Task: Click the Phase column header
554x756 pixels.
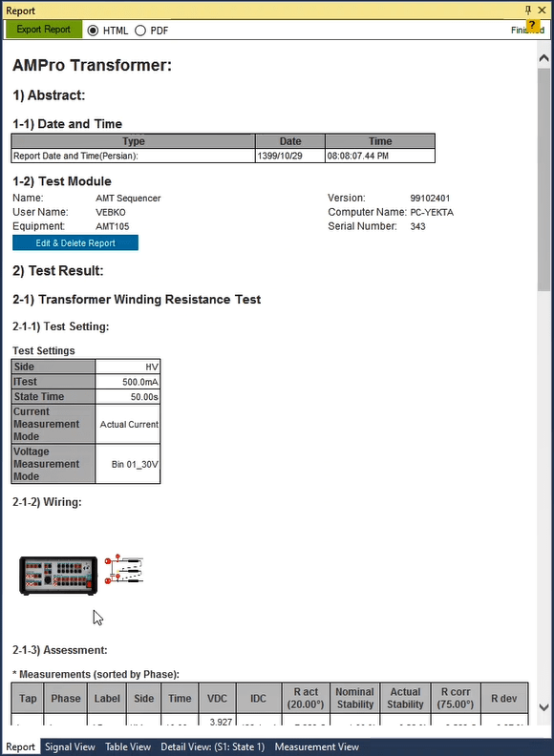Action: pyautogui.click(x=66, y=698)
